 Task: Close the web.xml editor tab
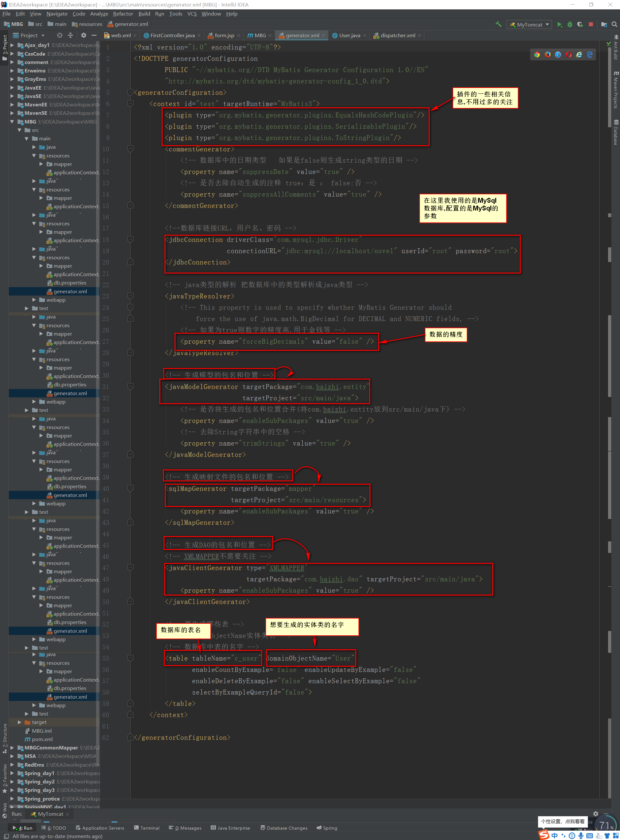click(x=135, y=36)
